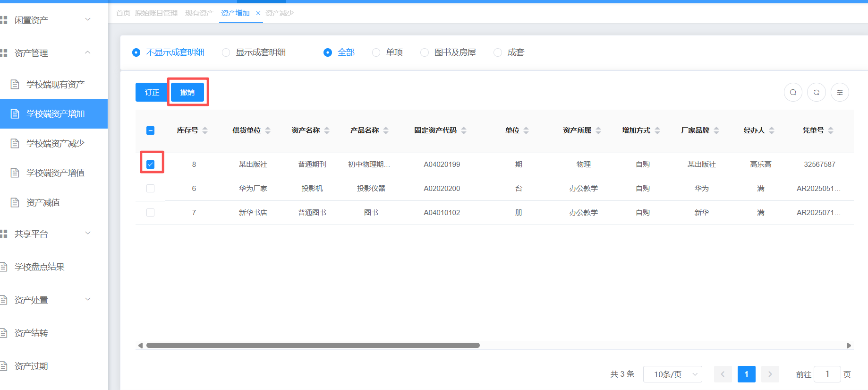Switch to the 现有资产 tab
The height and width of the screenshot is (390, 868).
pos(199,13)
